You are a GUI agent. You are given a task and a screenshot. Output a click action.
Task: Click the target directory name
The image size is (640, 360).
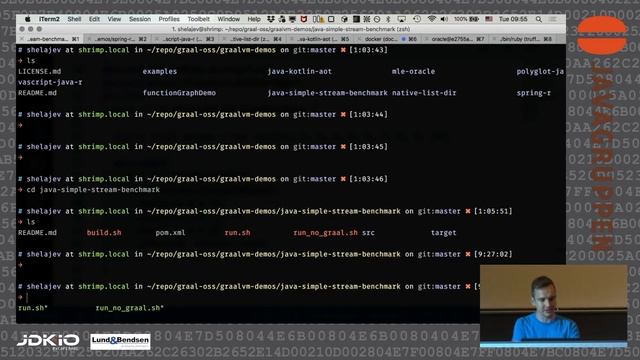pyautogui.click(x=444, y=233)
